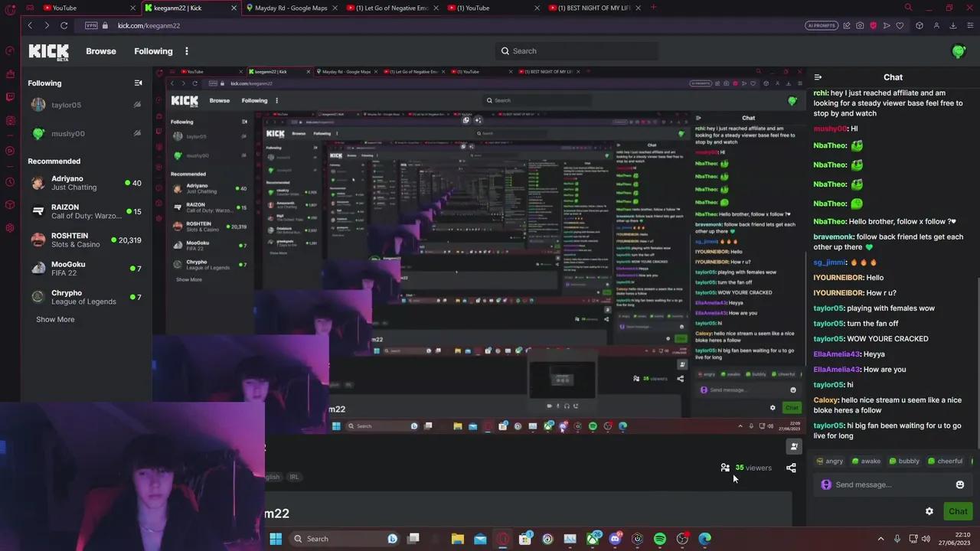Show hidden system tray icons
Screen dimensions: 980x551
880,539
